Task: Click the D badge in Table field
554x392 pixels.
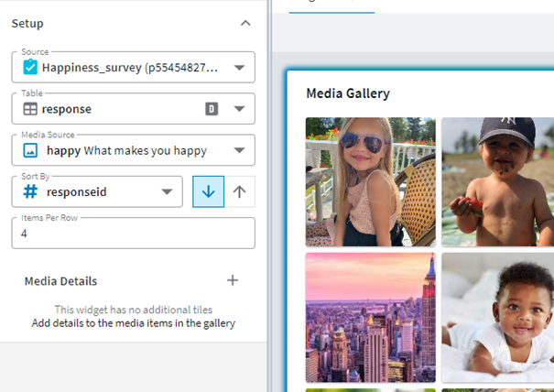Action: click(212, 109)
